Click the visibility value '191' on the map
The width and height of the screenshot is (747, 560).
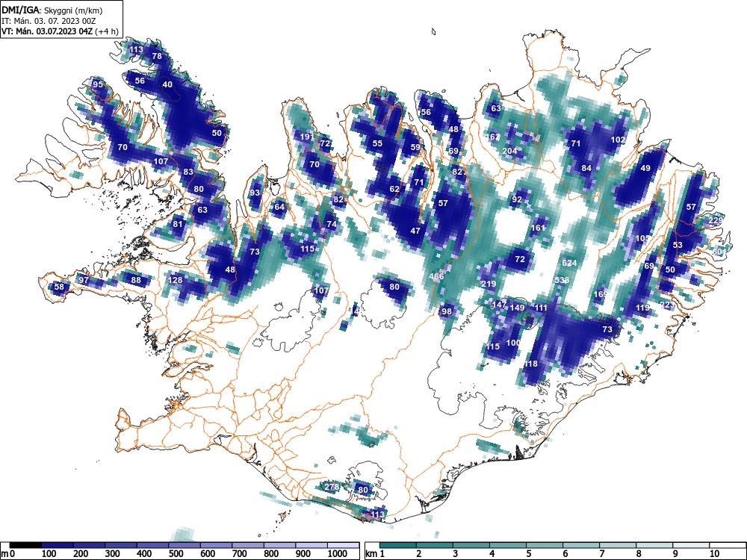pyautogui.click(x=307, y=137)
